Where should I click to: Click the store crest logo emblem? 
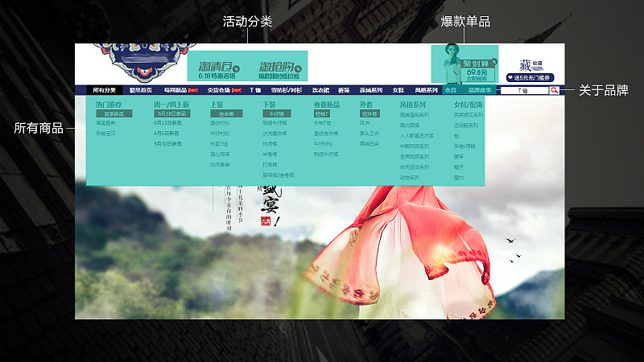coord(130,60)
